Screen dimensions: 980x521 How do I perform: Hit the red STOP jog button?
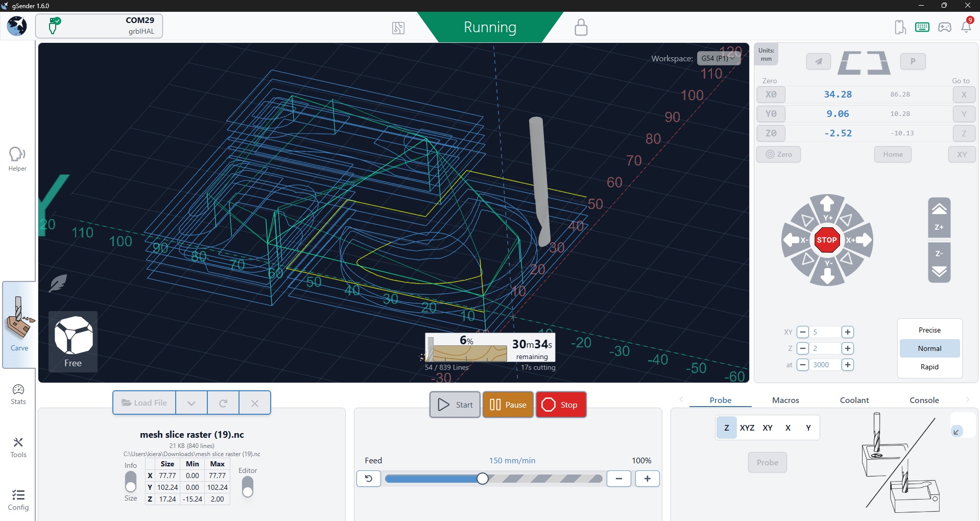coord(827,240)
